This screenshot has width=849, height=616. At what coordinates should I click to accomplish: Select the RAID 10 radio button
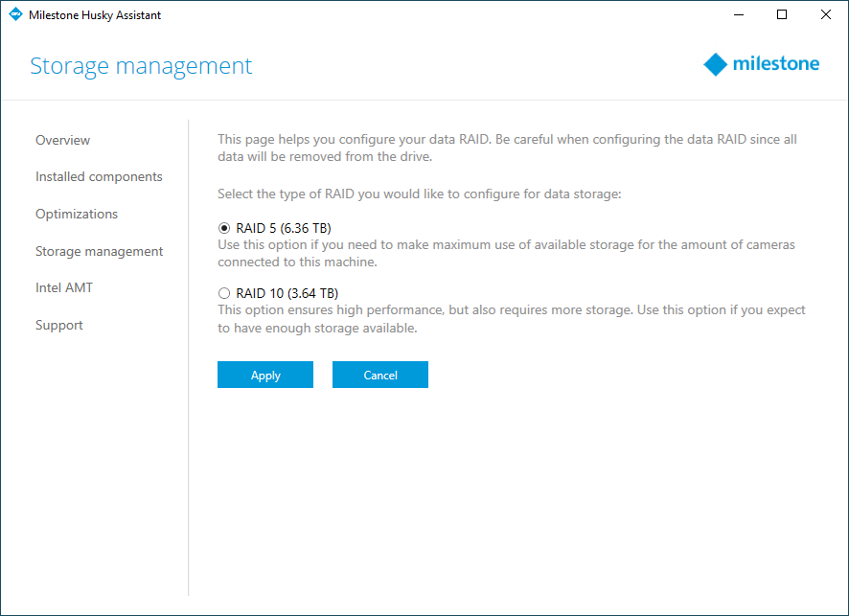(224, 293)
